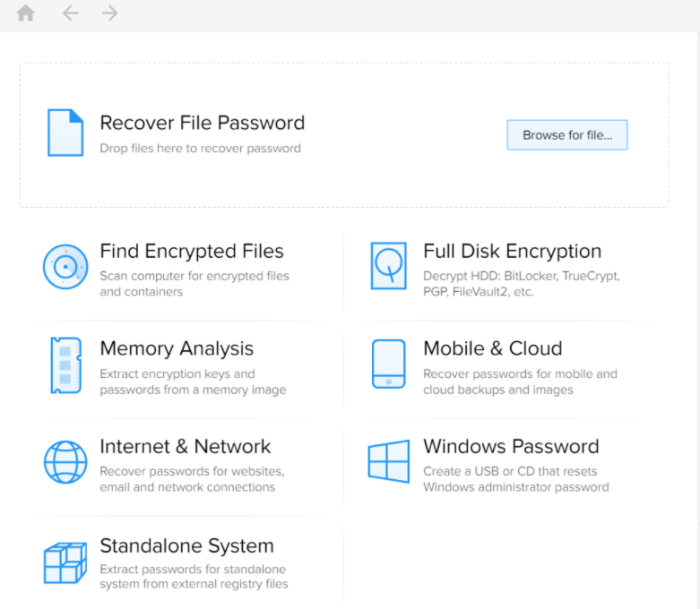Select the disc icon for Find Encrypted Files

[x=65, y=267]
